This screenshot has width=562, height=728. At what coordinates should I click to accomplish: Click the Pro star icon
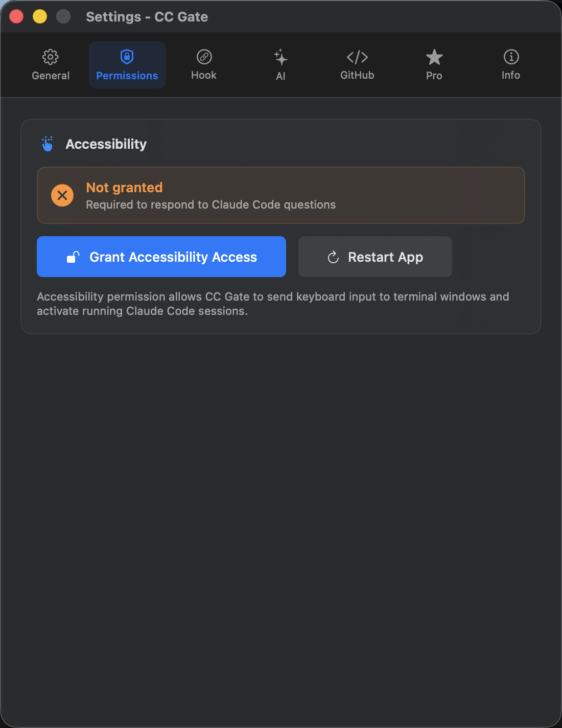tap(434, 57)
